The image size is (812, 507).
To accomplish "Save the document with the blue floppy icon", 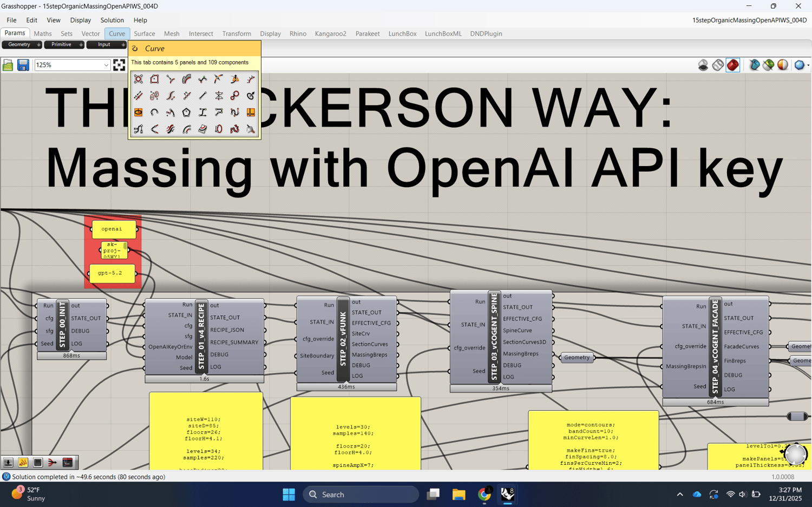I will [x=23, y=65].
